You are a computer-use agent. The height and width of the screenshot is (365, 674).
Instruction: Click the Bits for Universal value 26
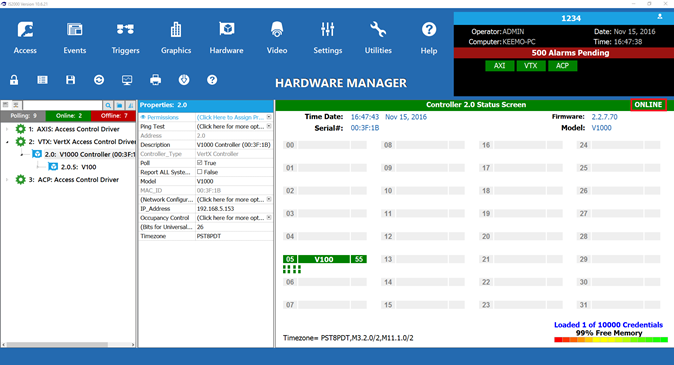(x=200, y=227)
